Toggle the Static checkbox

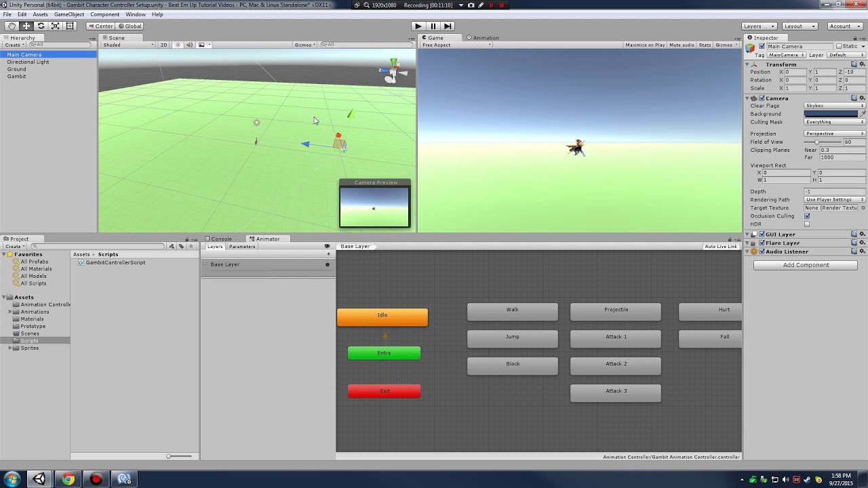pyautogui.click(x=838, y=46)
